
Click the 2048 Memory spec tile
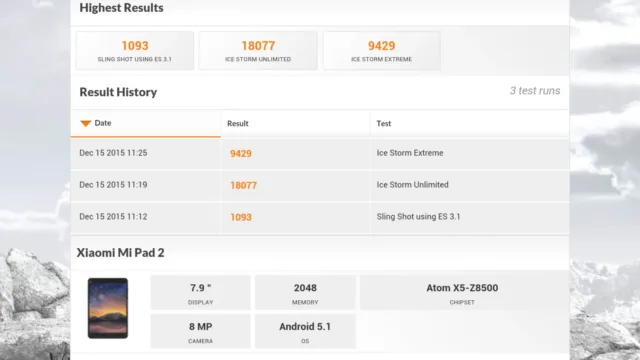pyautogui.click(x=305, y=293)
